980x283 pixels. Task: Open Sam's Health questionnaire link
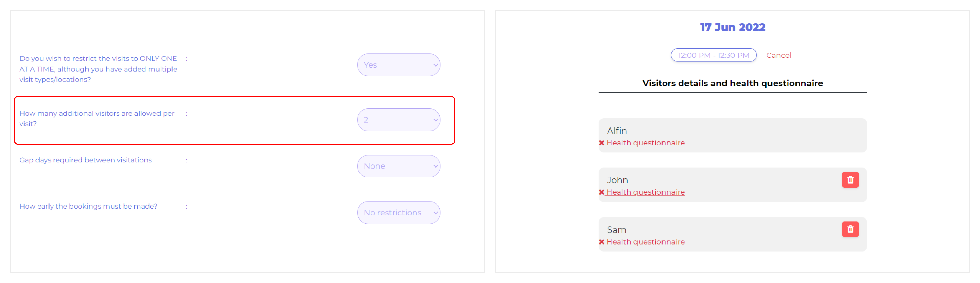(x=645, y=242)
